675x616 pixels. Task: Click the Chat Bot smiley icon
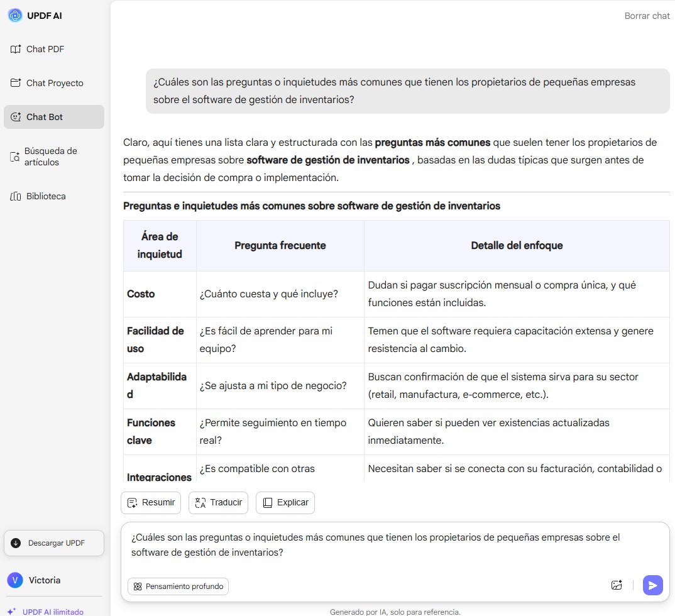(16, 117)
